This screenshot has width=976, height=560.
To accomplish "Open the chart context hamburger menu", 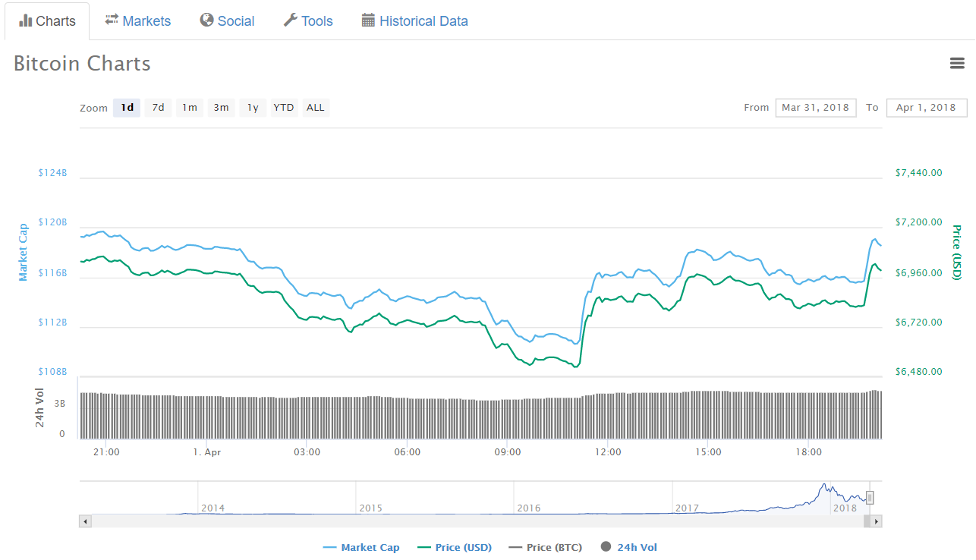I will point(957,63).
